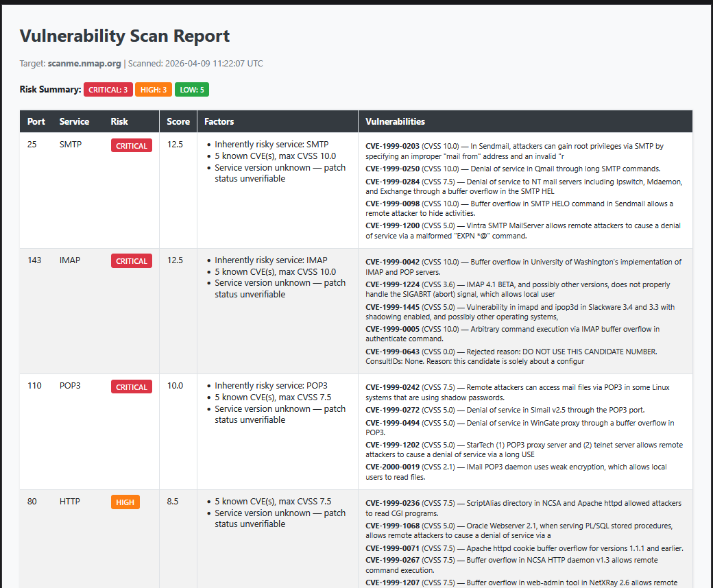This screenshot has width=713, height=588.
Task: Click the Vulnerability Scan Report heading
Action: tap(125, 36)
